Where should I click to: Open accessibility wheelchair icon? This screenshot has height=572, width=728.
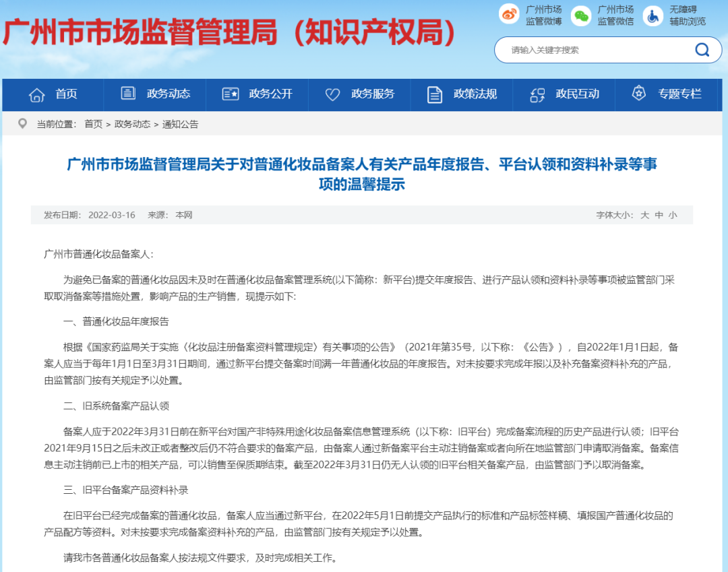pyautogui.click(x=653, y=16)
